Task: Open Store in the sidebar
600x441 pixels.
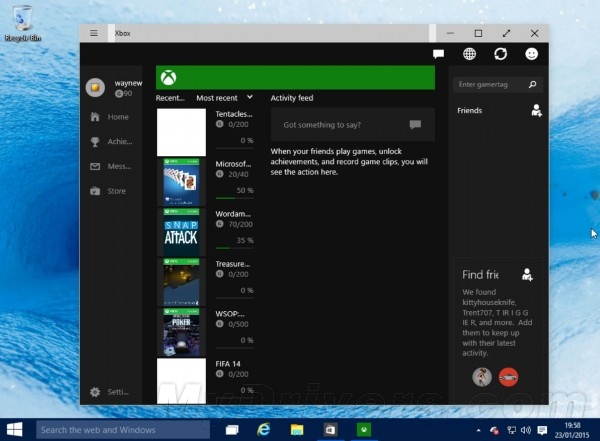Action: tap(96, 190)
